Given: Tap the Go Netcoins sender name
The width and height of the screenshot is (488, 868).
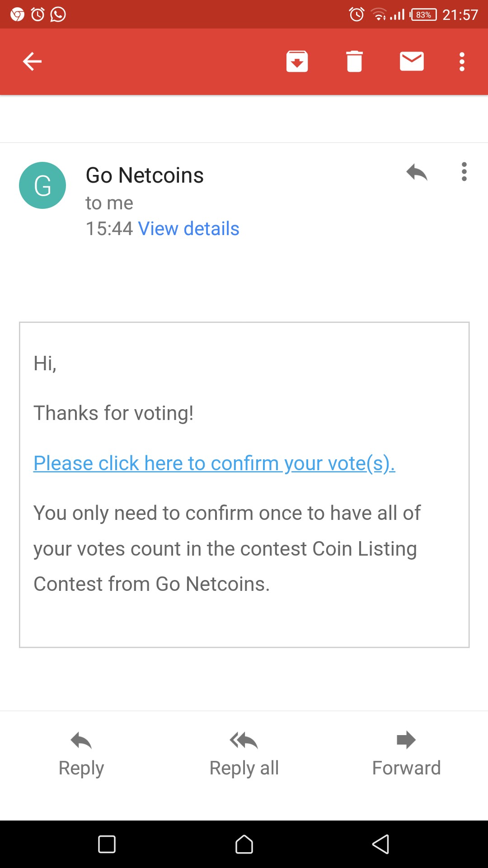Looking at the screenshot, I should coord(145,175).
